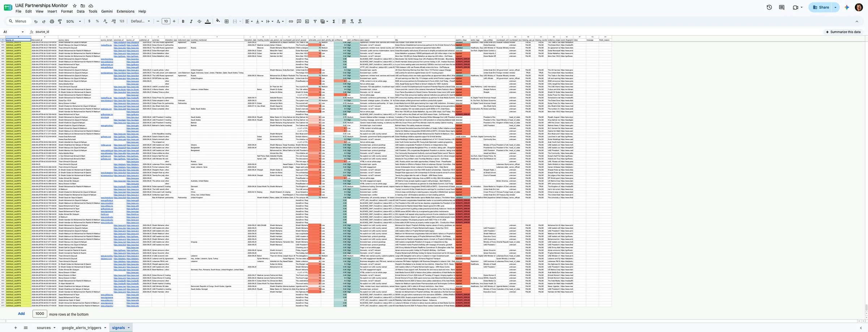868x332 pixels.
Task: Create a filter
Action: pyautogui.click(x=315, y=21)
